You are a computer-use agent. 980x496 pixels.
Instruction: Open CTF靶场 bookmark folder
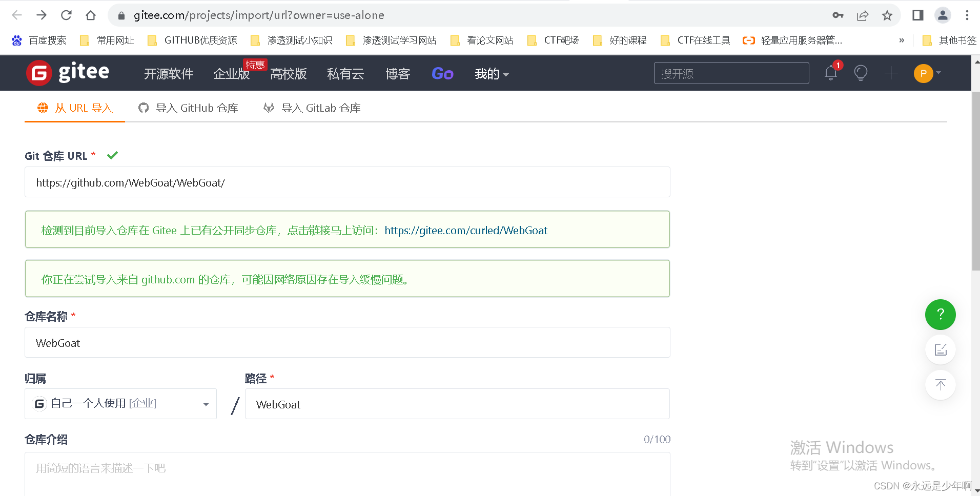553,40
